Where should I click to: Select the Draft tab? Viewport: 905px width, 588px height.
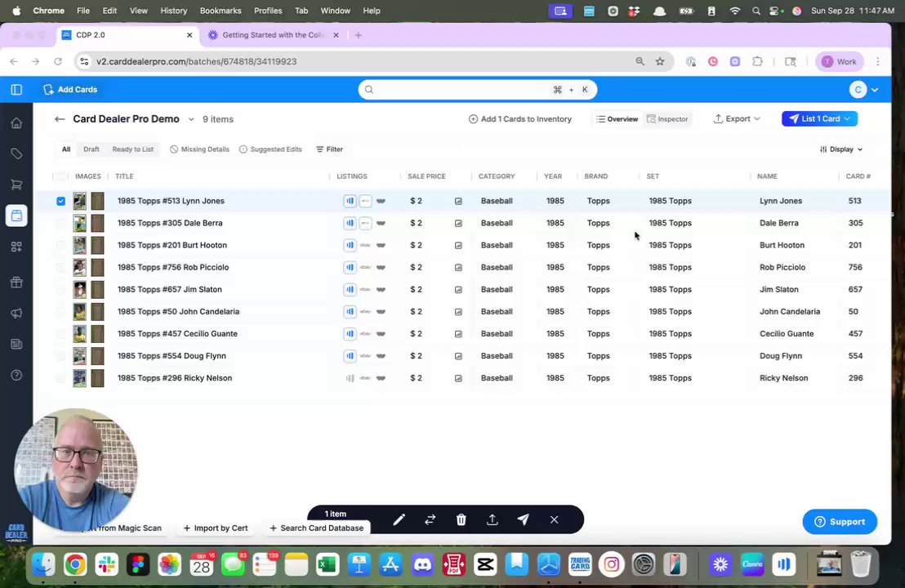point(91,149)
